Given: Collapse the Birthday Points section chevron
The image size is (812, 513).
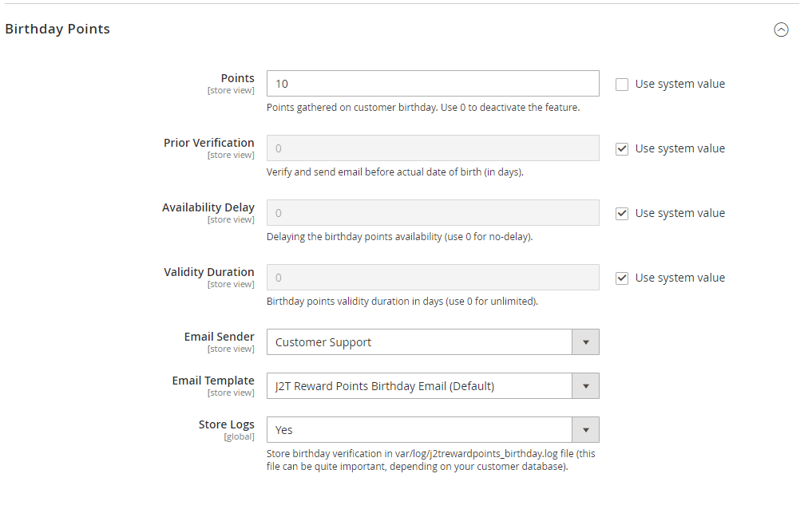Looking at the screenshot, I should (x=781, y=30).
